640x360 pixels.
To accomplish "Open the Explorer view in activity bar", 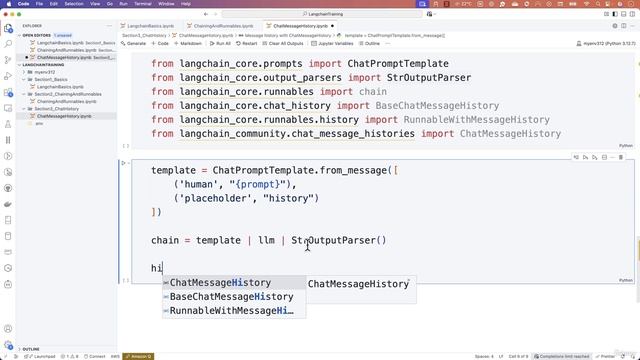I will (8, 29).
